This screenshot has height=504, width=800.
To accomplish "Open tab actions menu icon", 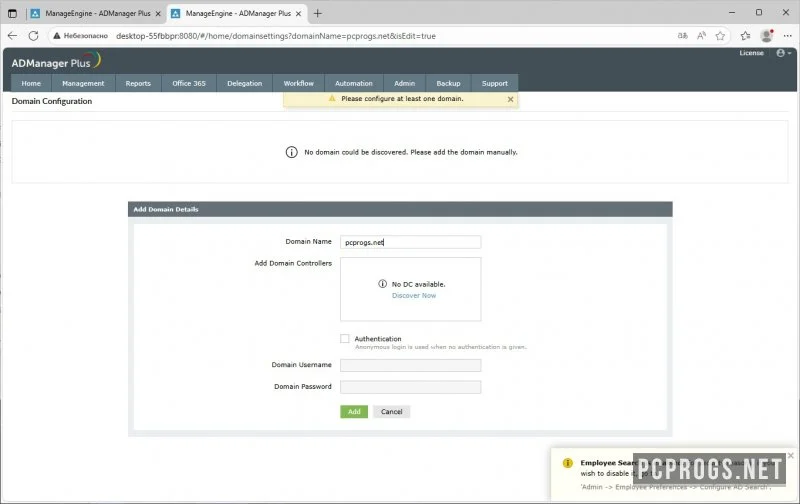I will point(12,13).
